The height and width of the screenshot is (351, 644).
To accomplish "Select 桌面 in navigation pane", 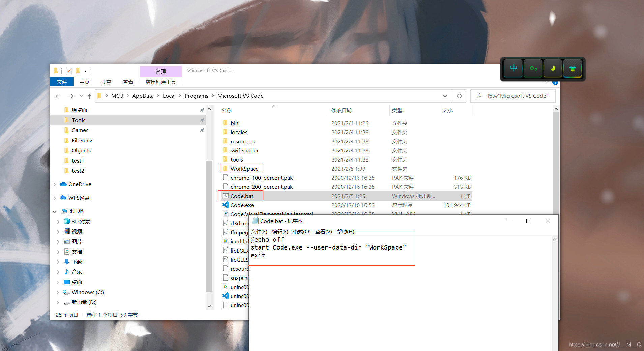I will (x=77, y=282).
